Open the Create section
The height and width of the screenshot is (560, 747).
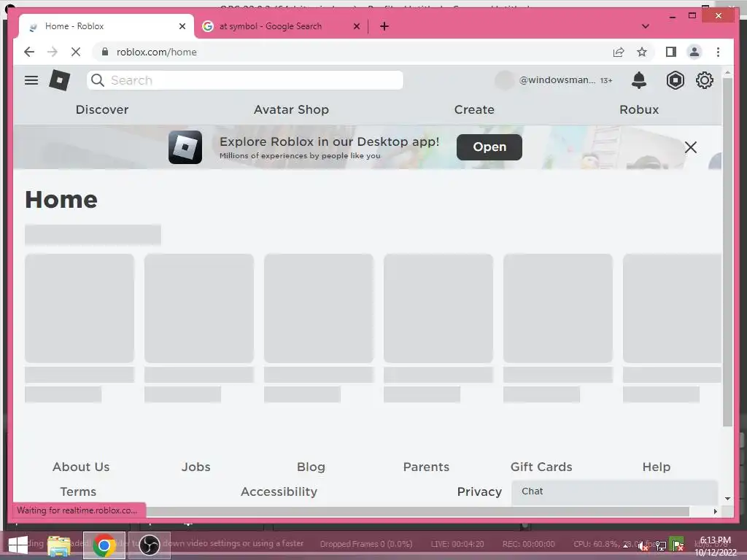click(x=474, y=109)
